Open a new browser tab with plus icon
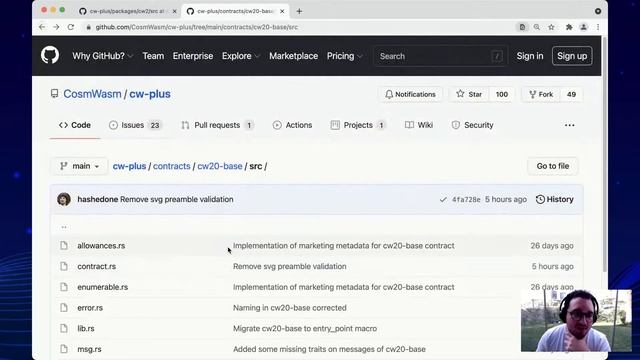The image size is (640, 360). point(299,11)
